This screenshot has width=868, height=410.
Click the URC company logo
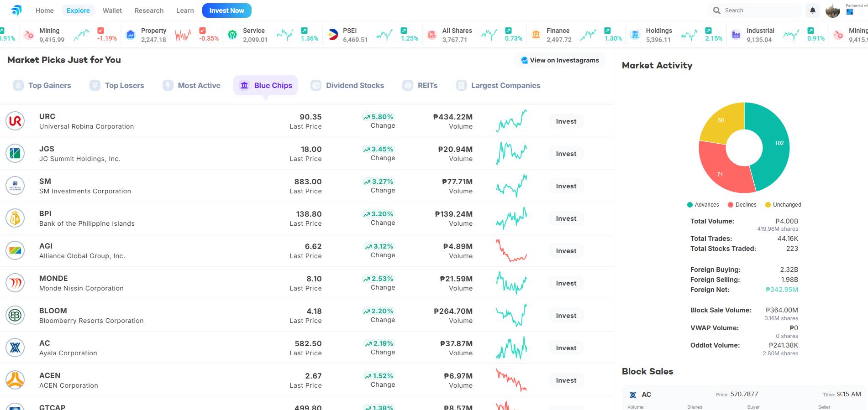15,121
